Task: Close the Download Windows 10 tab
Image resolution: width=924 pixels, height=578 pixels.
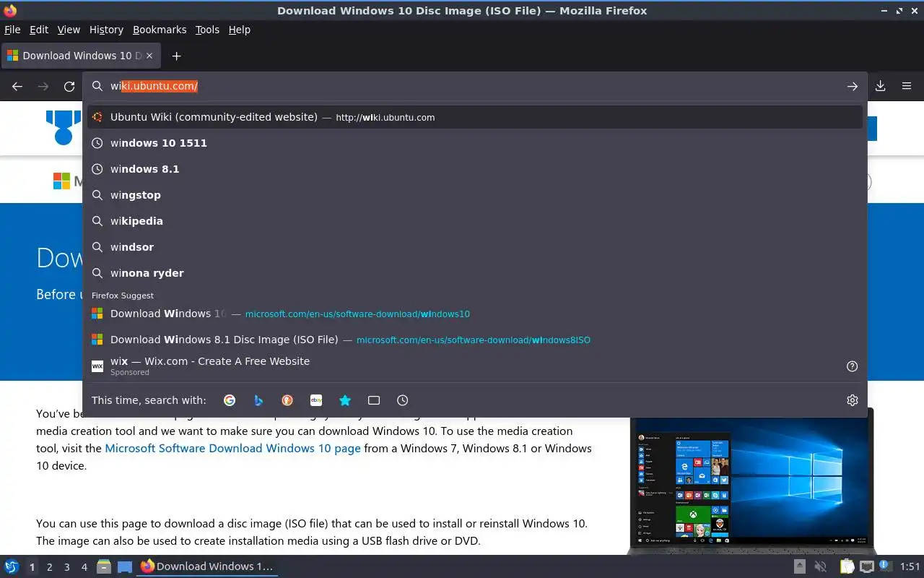Action: (x=149, y=56)
